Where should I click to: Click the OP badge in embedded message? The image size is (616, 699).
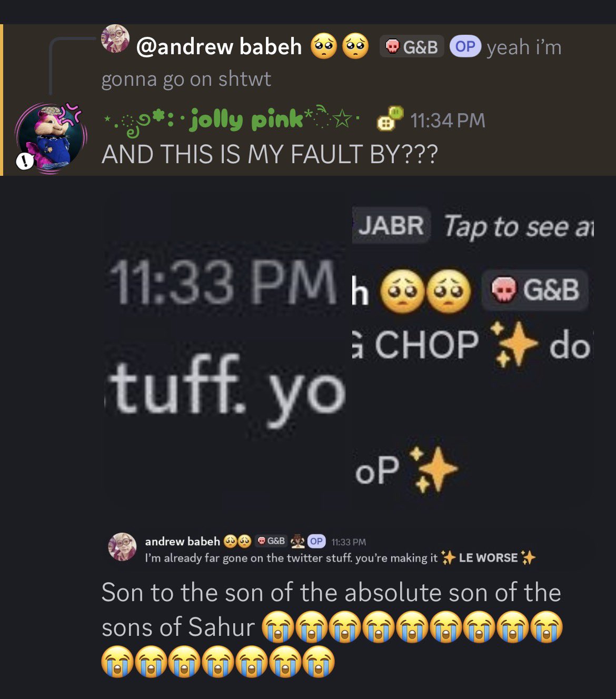[x=316, y=541]
